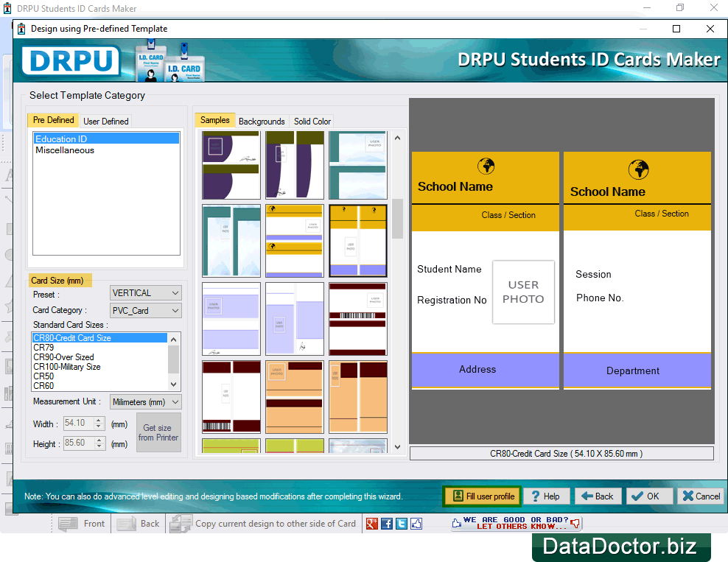Click the USER PHOTO placeholder in preview

[523, 292]
